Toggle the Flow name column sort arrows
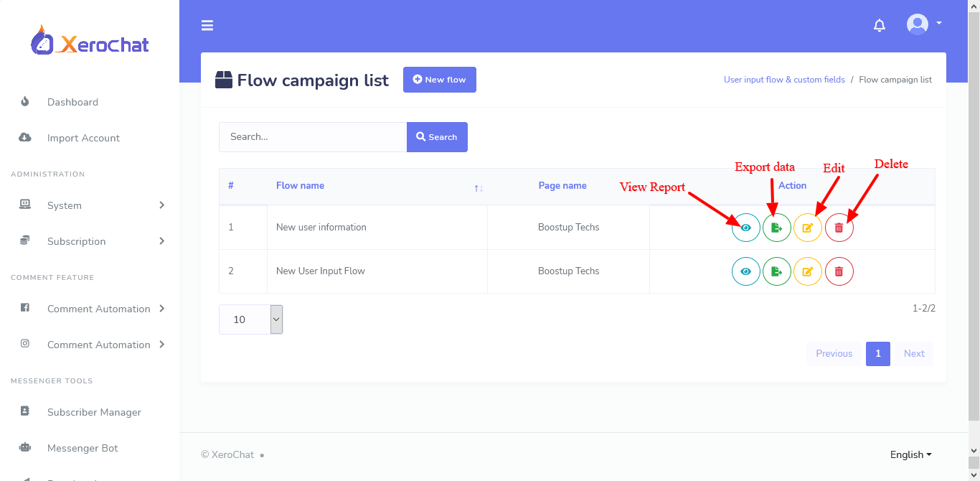 478,187
